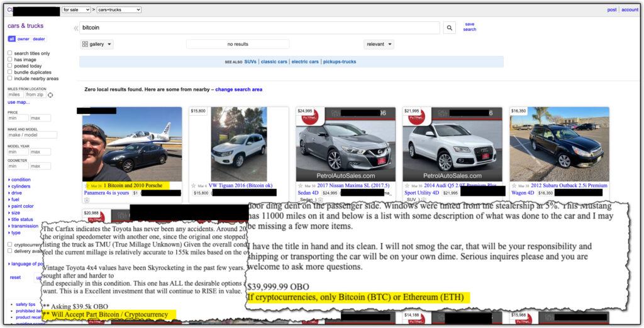
Task: Expand the title status filter
Action: pos(21,219)
